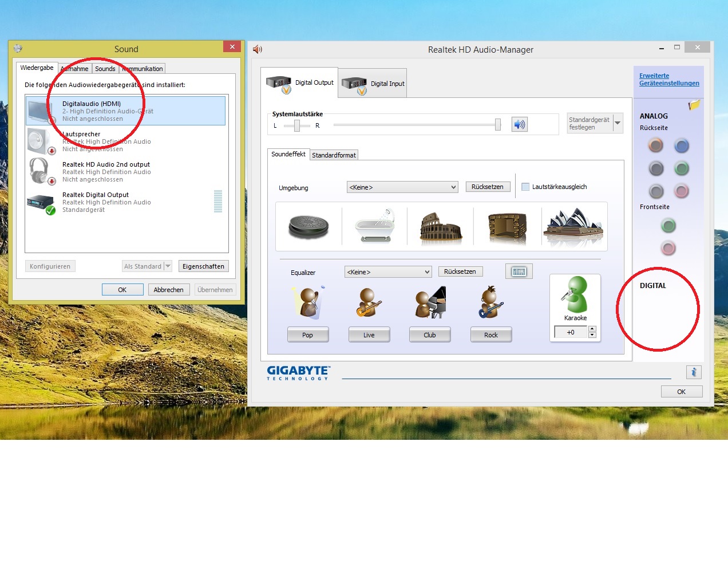Click the Als Standard button
This screenshot has height=567, width=728.
pos(143,266)
